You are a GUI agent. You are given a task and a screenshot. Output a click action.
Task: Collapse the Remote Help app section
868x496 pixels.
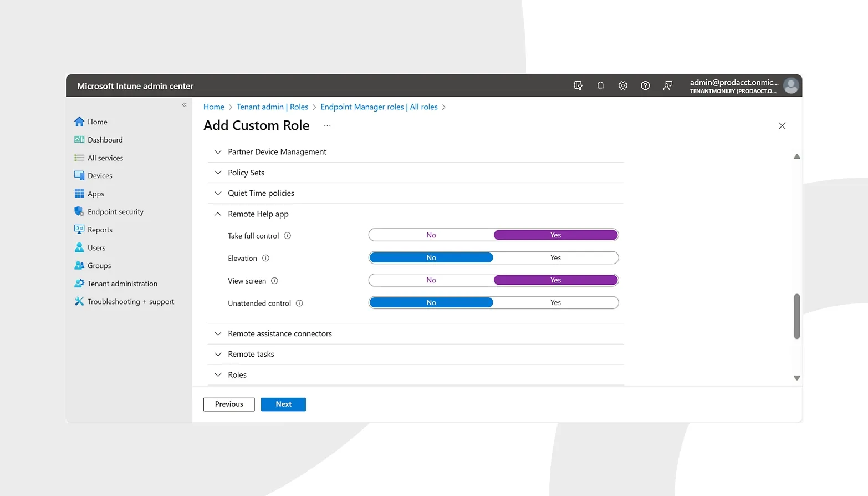(x=218, y=214)
